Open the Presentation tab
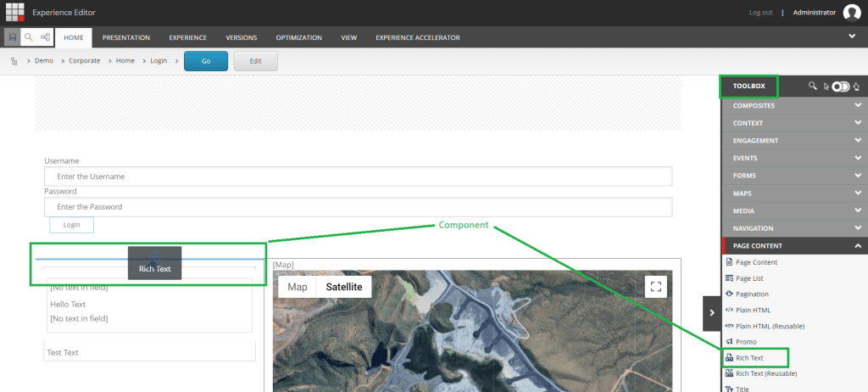The width and height of the screenshot is (868, 392). pos(125,37)
